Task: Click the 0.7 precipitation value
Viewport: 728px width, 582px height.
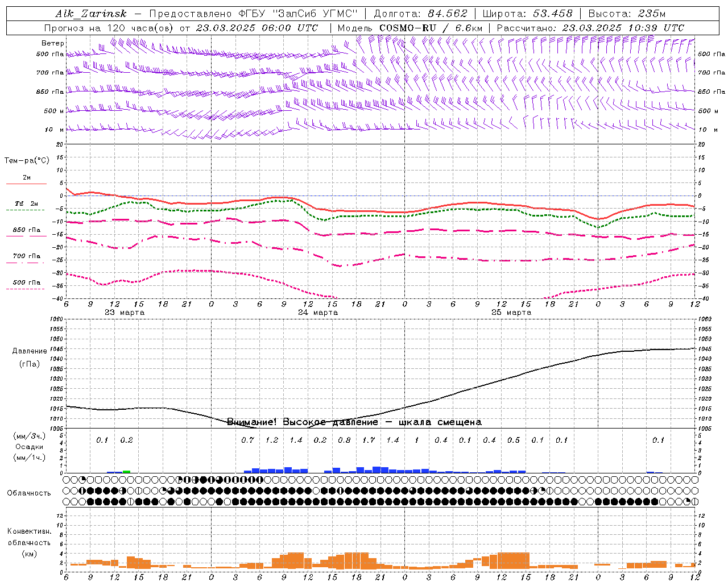Action: pos(247,440)
